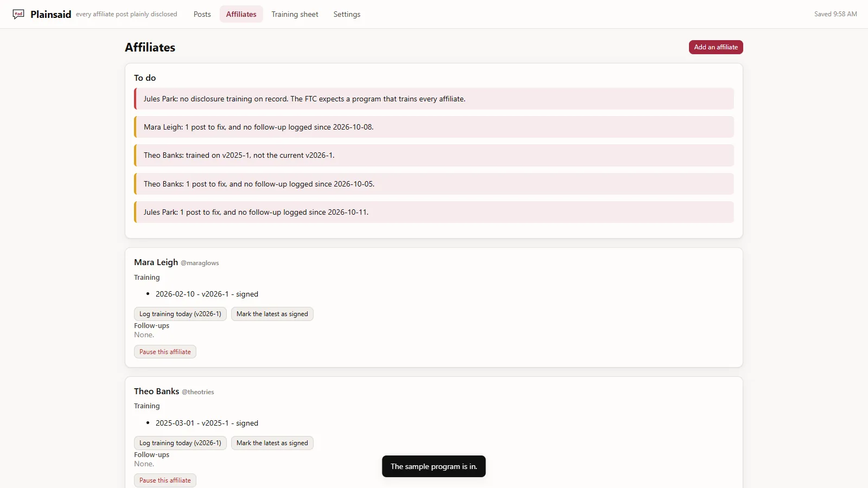Switch to the Affiliates tab
This screenshot has height=488, width=868.
pyautogui.click(x=241, y=14)
